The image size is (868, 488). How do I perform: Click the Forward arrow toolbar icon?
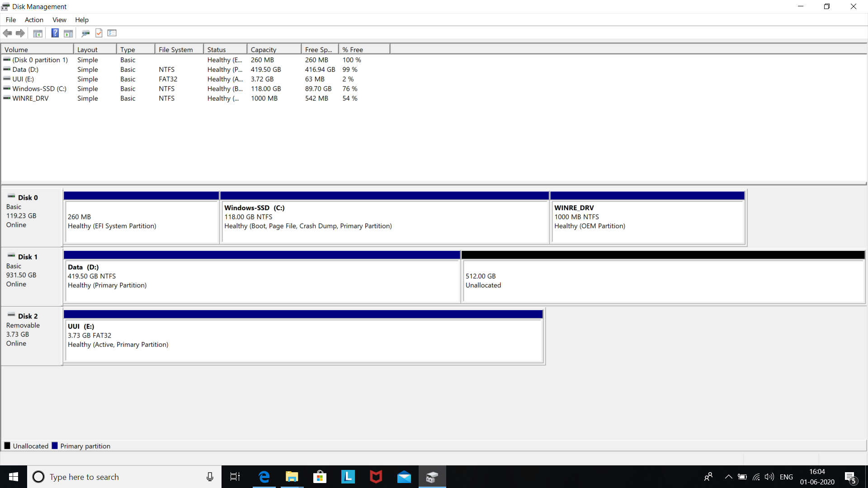click(x=20, y=33)
